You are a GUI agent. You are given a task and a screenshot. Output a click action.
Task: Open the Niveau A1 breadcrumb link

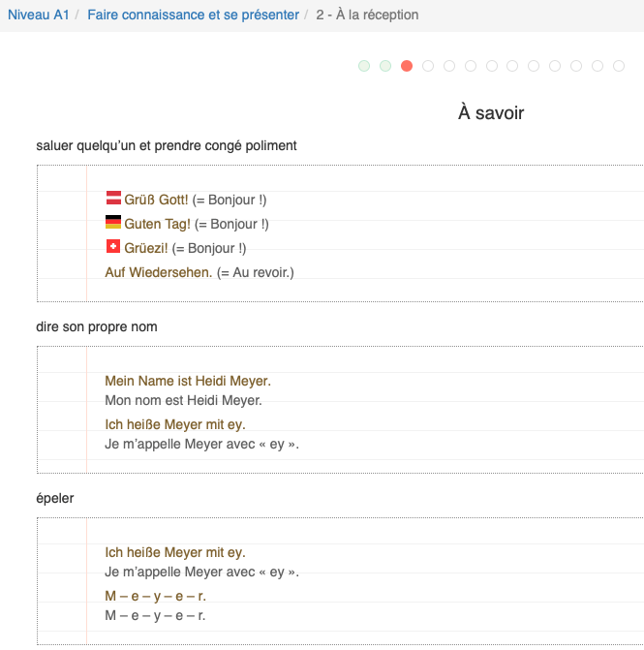pos(39,15)
